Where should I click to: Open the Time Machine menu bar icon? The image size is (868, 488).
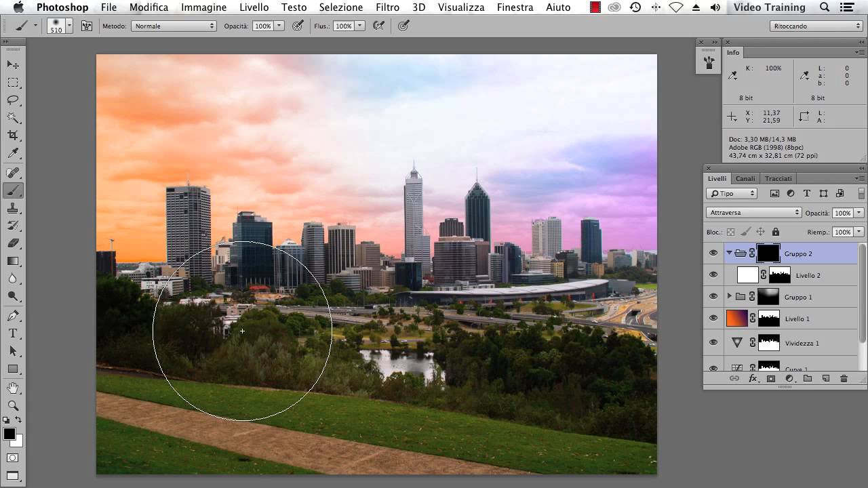click(635, 7)
